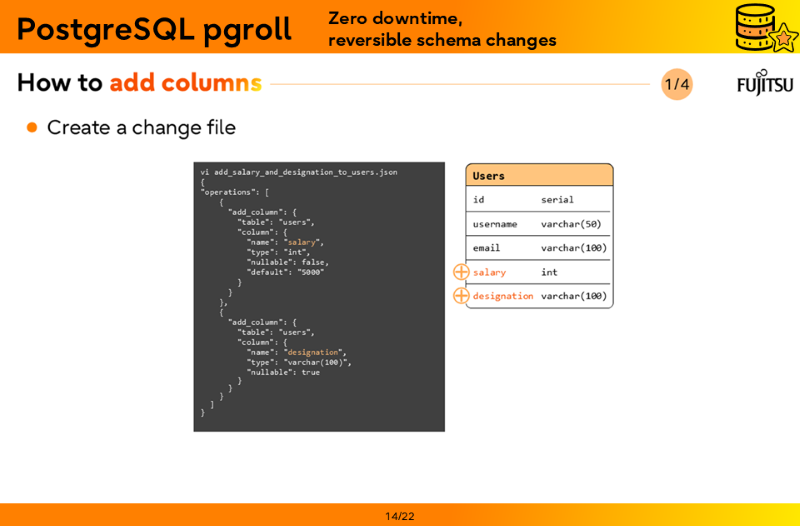
Task: Click the orange bullet before Create a change file
Action: [x=32, y=127]
